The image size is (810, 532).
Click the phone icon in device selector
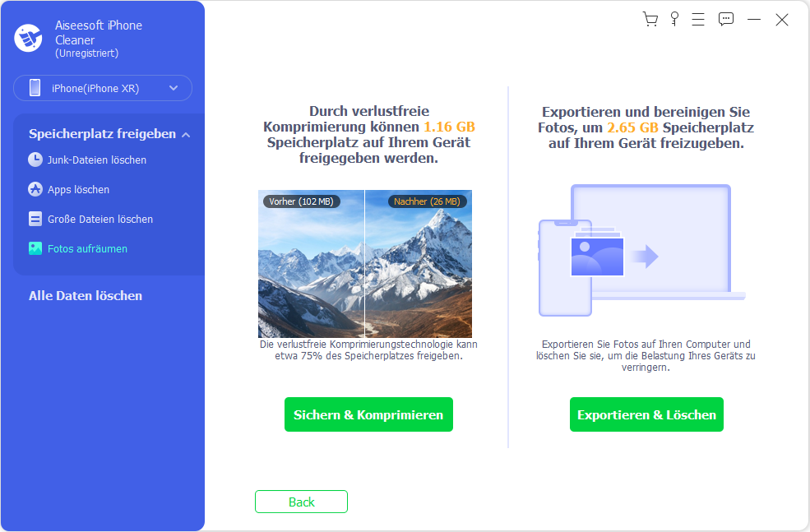[35, 88]
